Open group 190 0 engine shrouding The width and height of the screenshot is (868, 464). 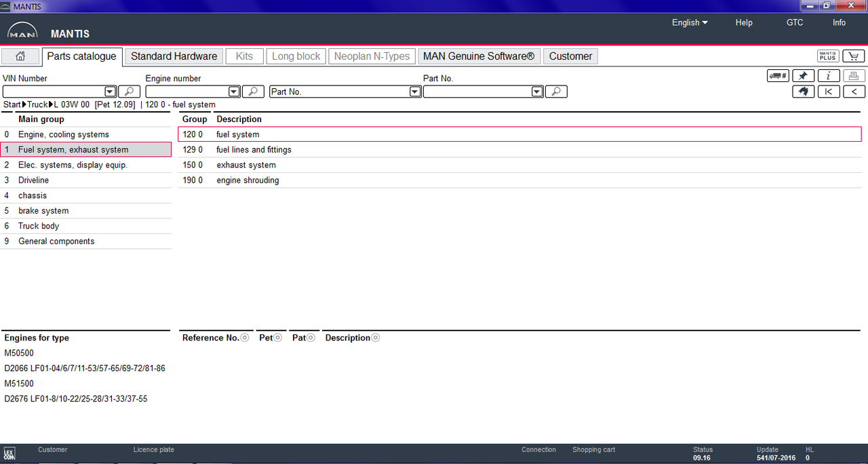click(x=519, y=180)
